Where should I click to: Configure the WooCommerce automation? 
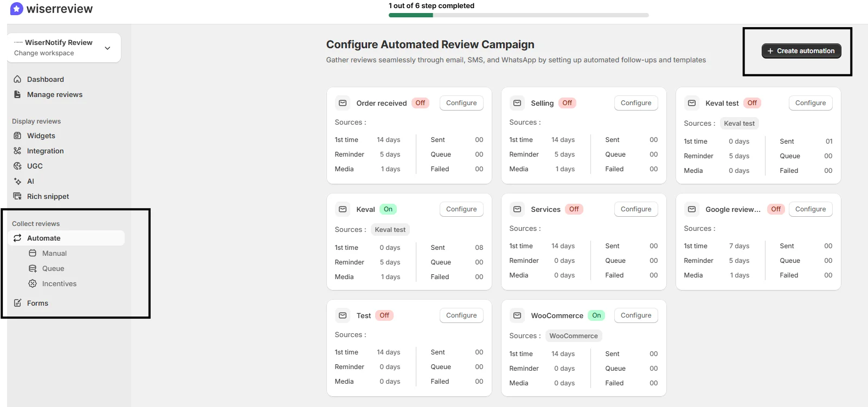click(636, 315)
